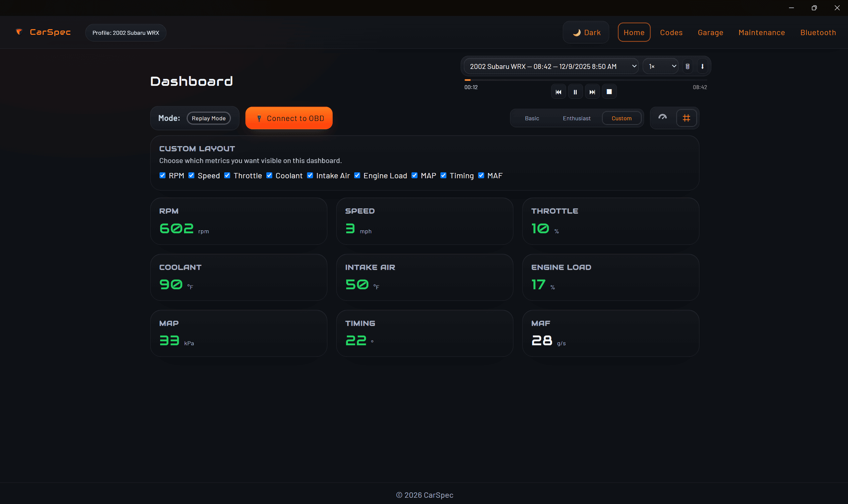Click the Speed metric card
Viewport: 848px width, 504px height.
[425, 221]
